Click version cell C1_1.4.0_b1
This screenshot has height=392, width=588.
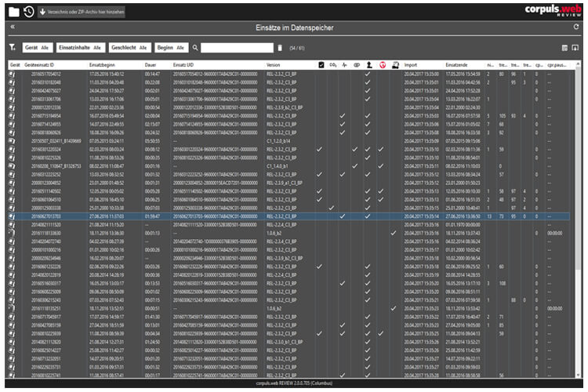[277, 166]
